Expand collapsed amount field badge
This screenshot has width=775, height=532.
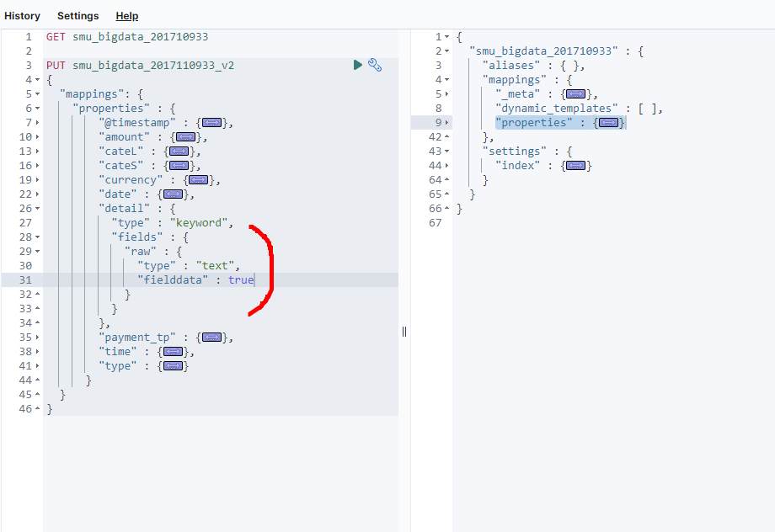pyautogui.click(x=186, y=137)
